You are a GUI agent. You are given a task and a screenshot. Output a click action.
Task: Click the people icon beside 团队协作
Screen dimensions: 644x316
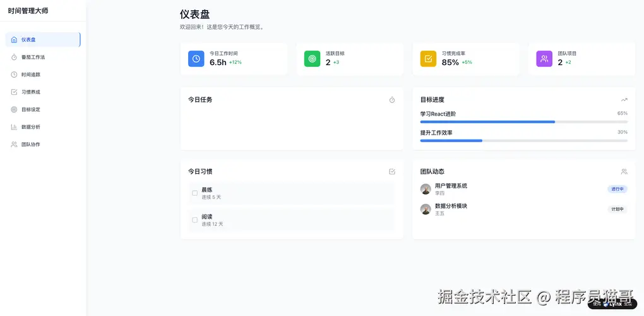pyautogui.click(x=14, y=145)
